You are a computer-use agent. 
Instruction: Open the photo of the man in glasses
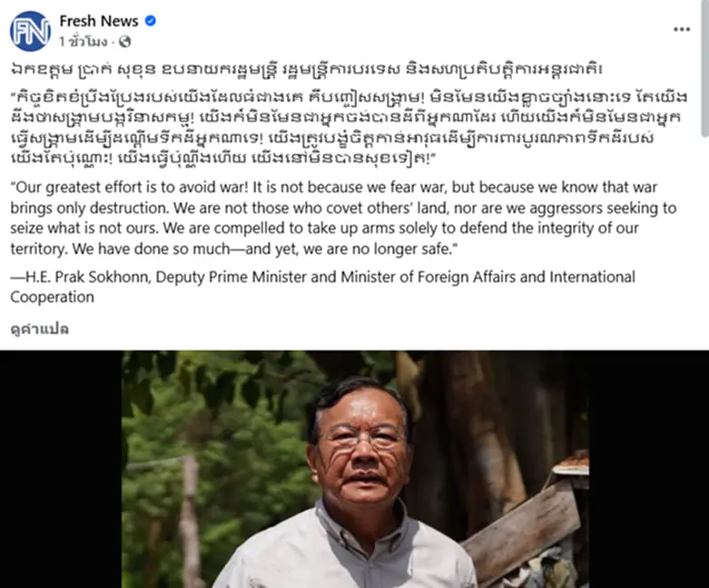[x=355, y=469]
